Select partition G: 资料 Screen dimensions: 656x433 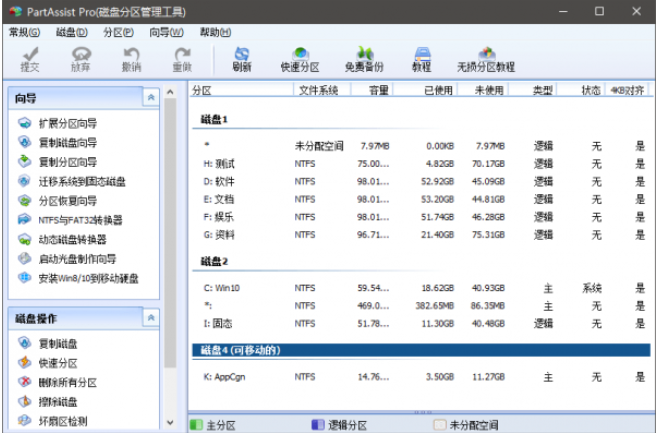click(x=421, y=235)
